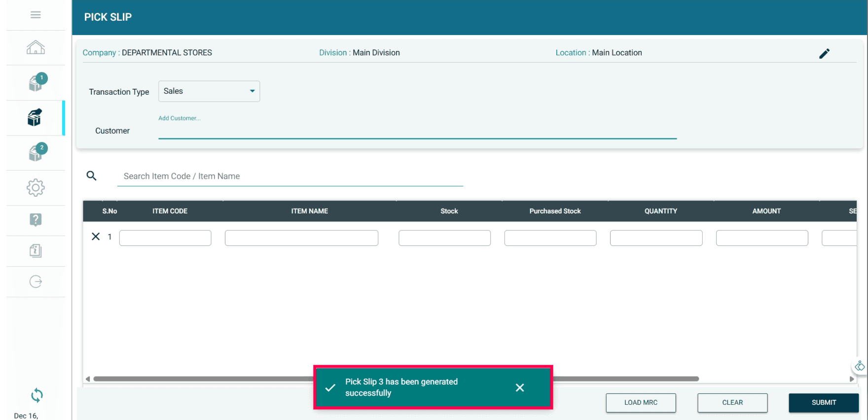Open the help question mark icon

point(36,220)
